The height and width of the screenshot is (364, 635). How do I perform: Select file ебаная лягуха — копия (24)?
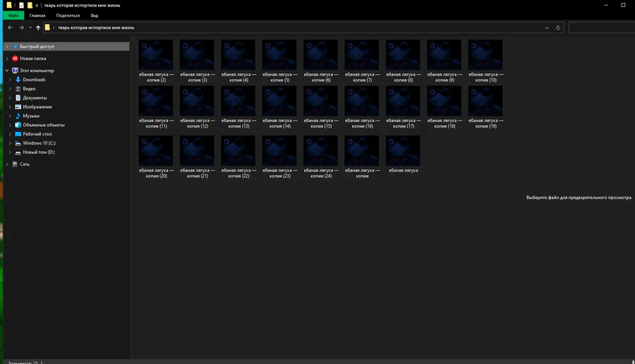coord(321,157)
